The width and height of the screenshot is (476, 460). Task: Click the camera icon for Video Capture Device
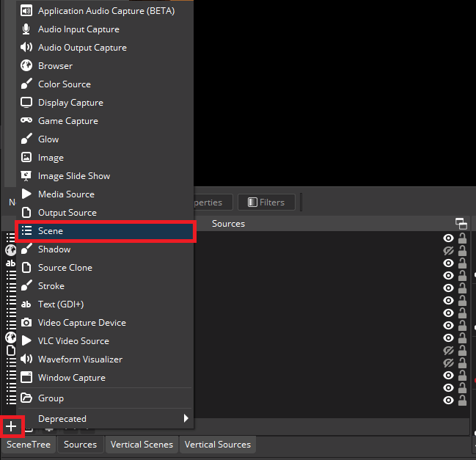tap(26, 323)
